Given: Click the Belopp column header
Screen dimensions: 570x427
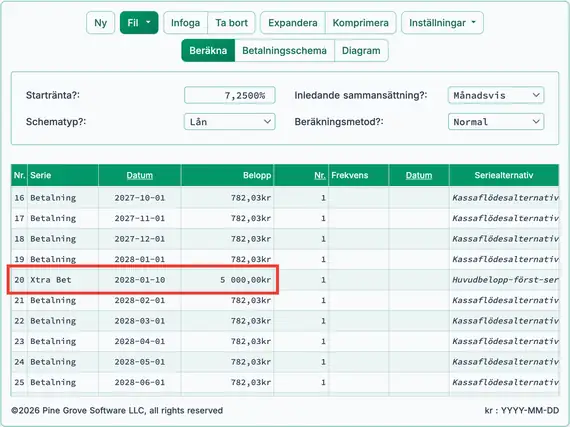Looking at the screenshot, I should [x=228, y=176].
